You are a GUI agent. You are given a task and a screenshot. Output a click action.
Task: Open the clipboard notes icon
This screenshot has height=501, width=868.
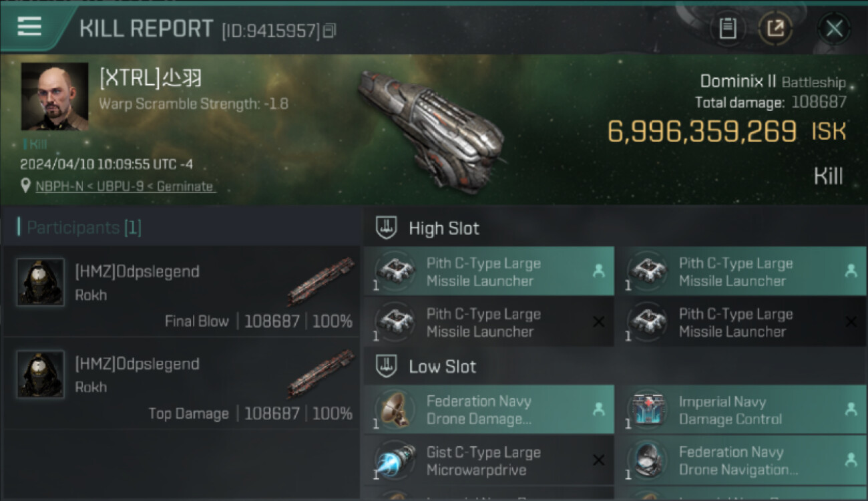coord(727,29)
